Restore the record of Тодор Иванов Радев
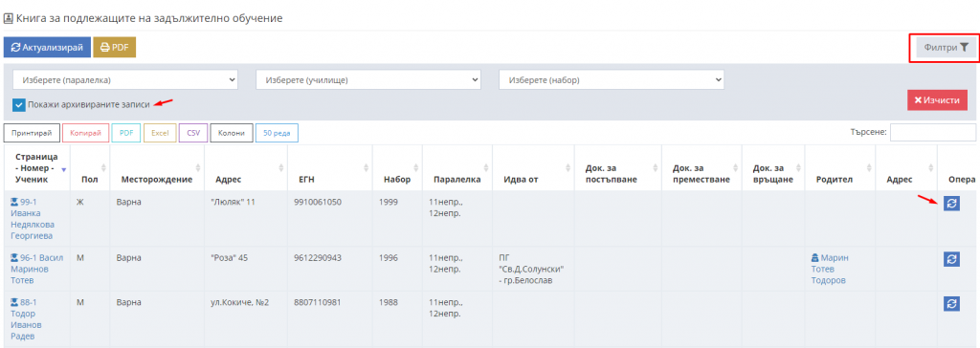The image size is (980, 348). point(951,303)
